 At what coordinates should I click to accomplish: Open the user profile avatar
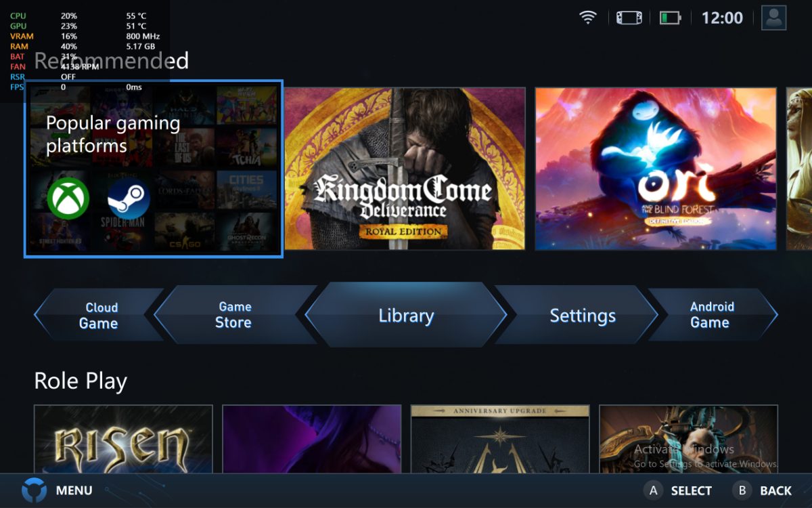tap(773, 18)
